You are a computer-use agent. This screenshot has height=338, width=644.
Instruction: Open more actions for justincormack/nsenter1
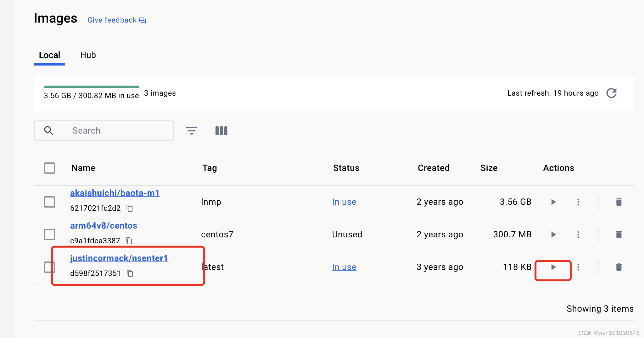click(x=578, y=267)
